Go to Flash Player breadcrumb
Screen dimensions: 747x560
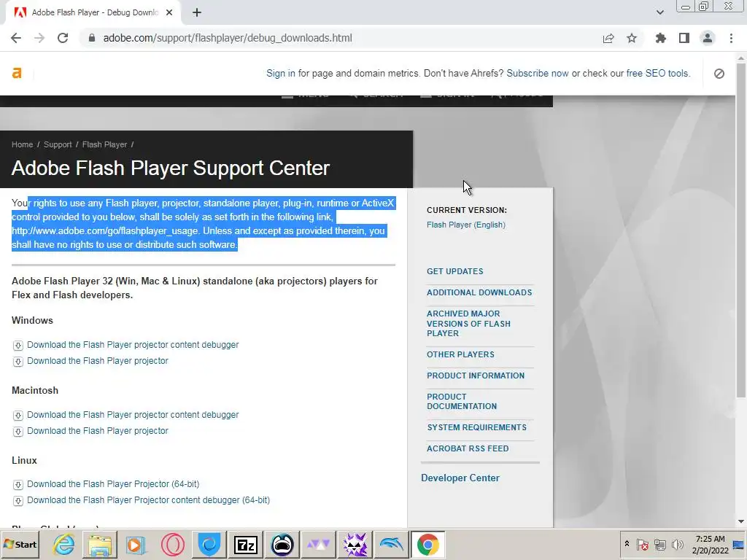tap(104, 145)
